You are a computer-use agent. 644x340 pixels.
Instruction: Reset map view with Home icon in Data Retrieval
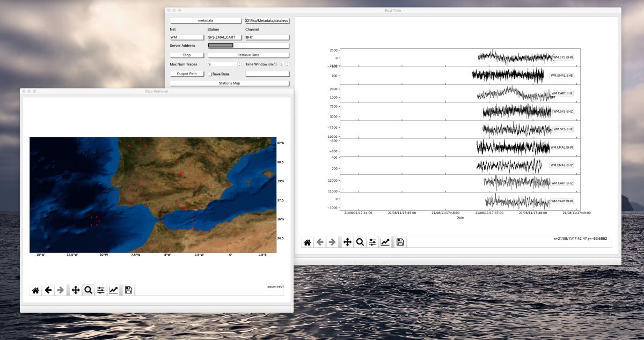point(35,290)
